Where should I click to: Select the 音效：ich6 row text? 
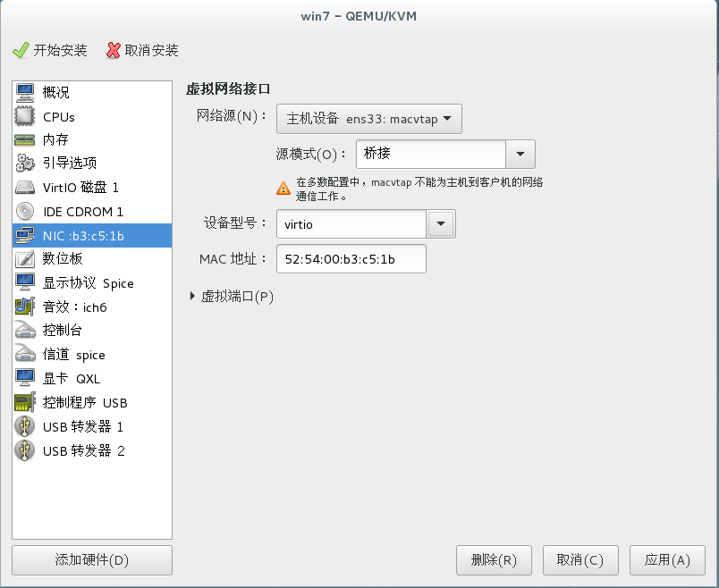tap(75, 307)
